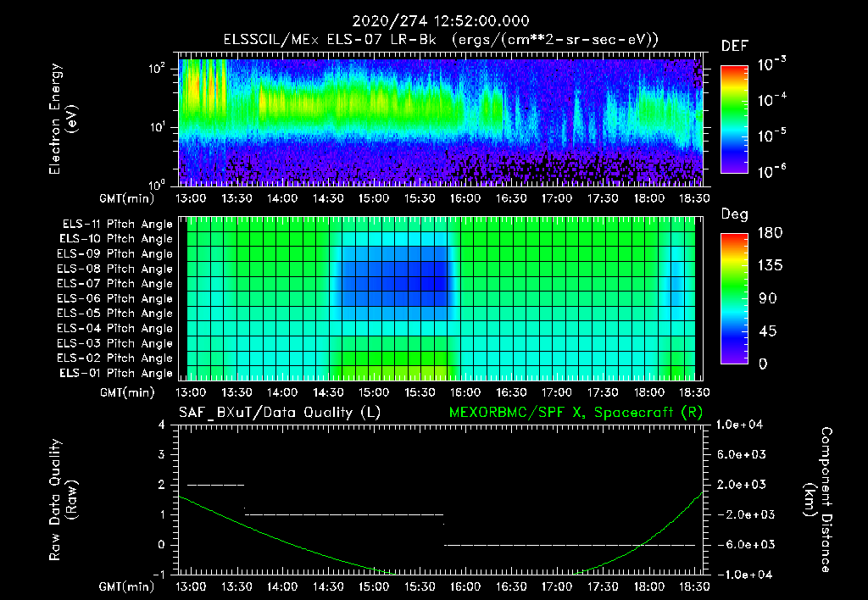Click the 14:30 time tick under the pitch angle panel
868x600 pixels.
(x=328, y=392)
